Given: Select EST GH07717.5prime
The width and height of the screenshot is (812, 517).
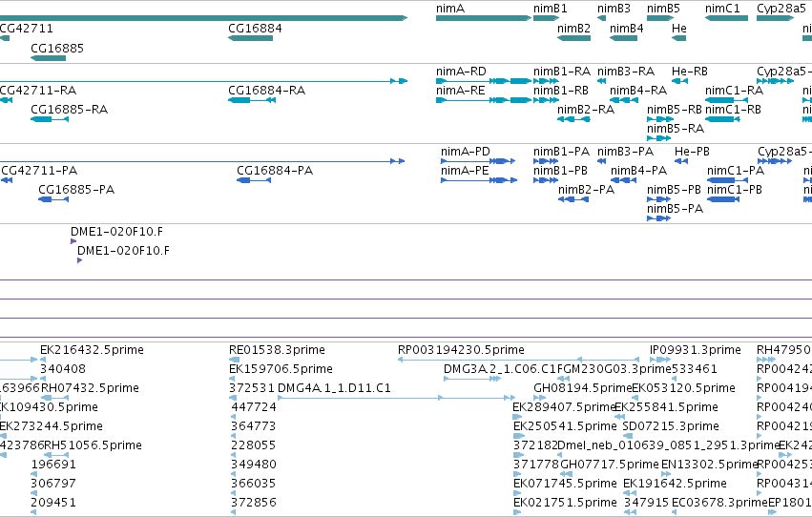Looking at the screenshot, I should pyautogui.click(x=567, y=475).
